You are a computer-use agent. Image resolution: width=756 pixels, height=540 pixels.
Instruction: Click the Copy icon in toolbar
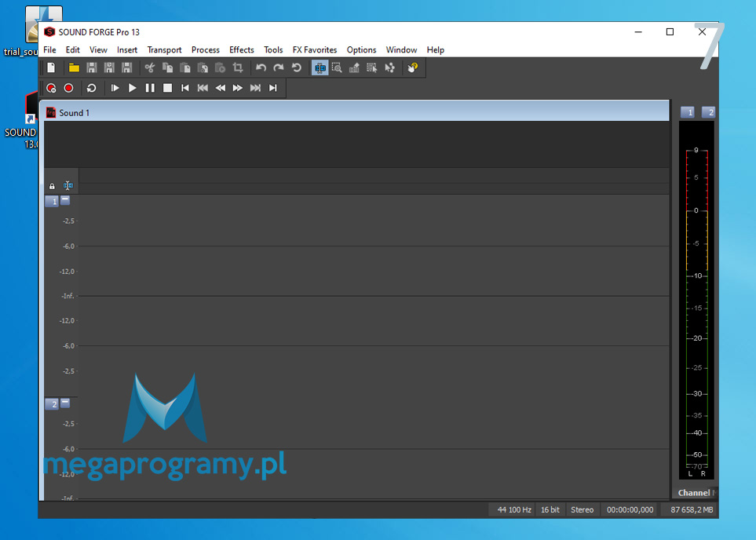[x=167, y=68]
